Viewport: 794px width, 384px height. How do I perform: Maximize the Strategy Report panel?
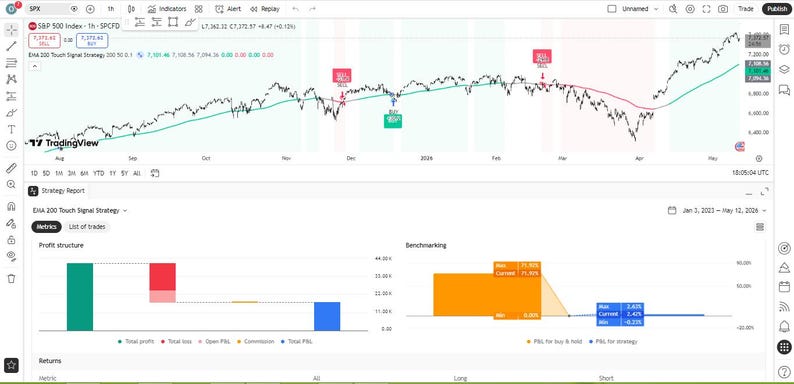click(764, 191)
